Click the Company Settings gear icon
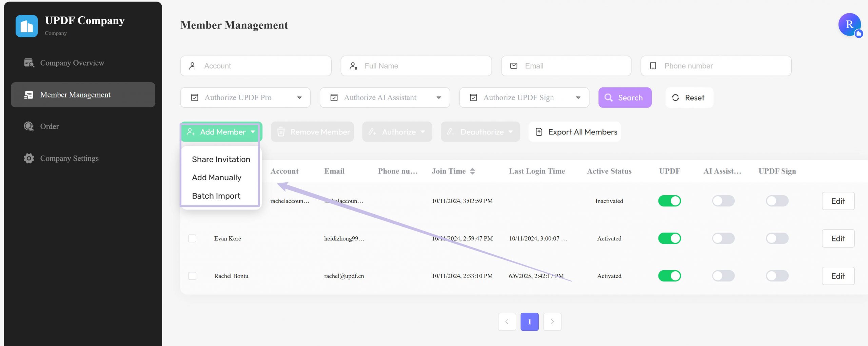 click(x=29, y=158)
